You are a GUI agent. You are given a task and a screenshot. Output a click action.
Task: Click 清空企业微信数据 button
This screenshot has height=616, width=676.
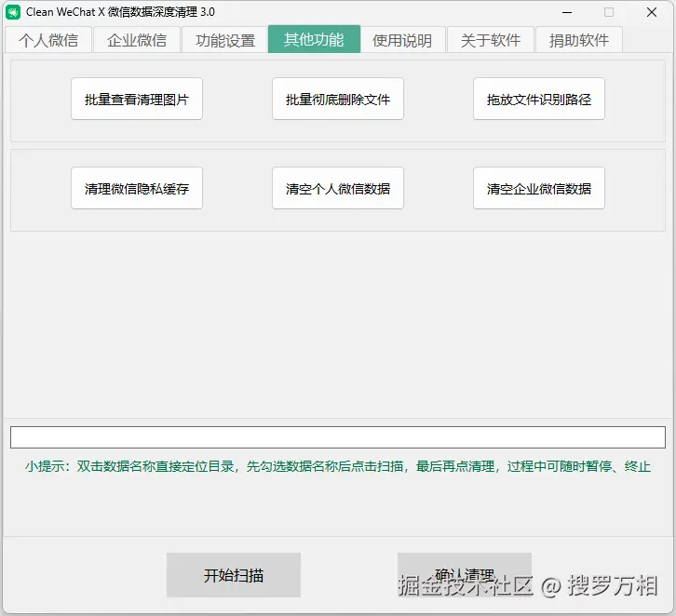[x=539, y=188]
